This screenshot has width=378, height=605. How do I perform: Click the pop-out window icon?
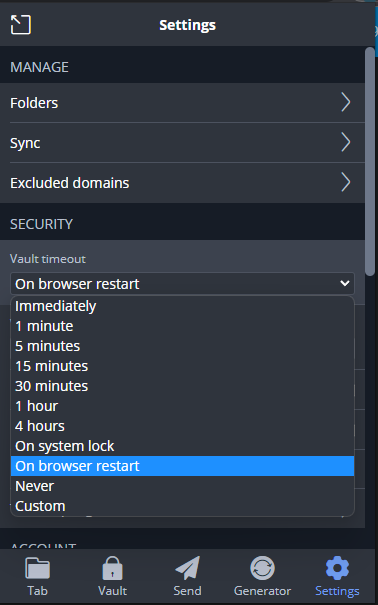pos(21,25)
